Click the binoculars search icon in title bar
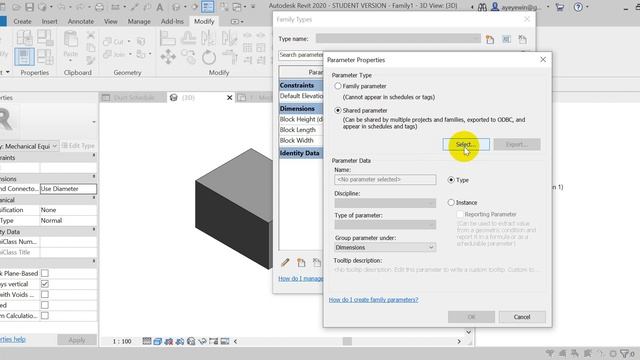 coord(482,7)
